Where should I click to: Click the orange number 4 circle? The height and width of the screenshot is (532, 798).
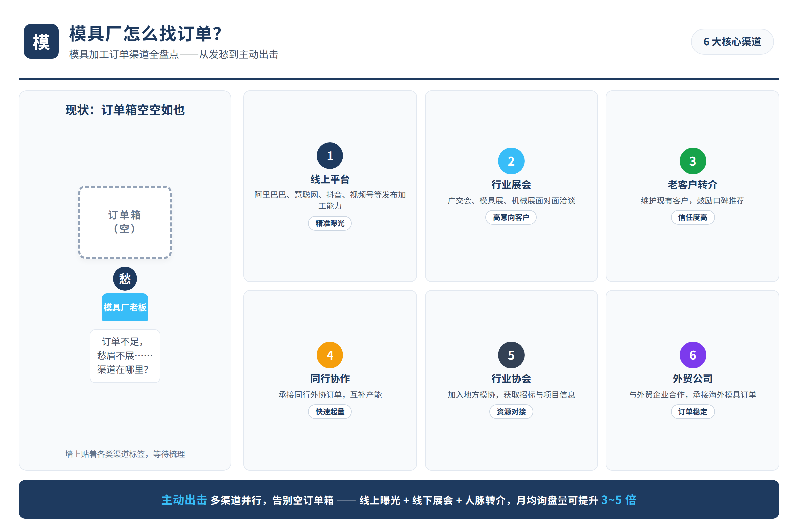coord(330,355)
